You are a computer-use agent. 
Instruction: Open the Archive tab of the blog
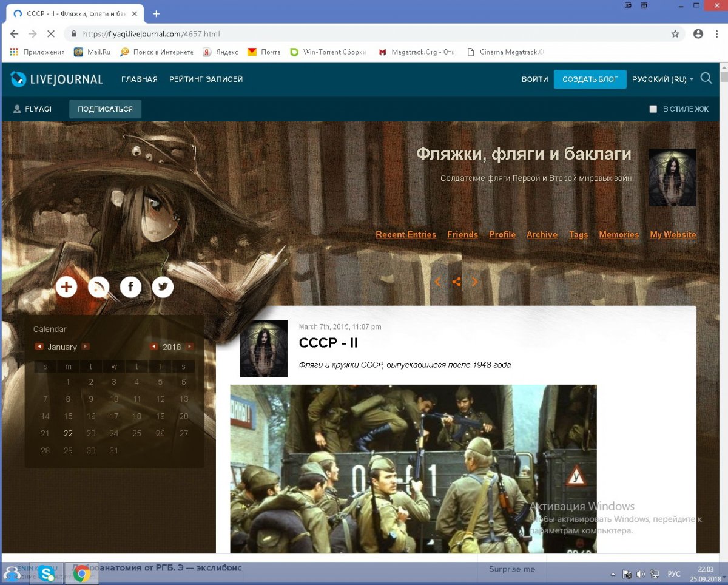coord(542,235)
